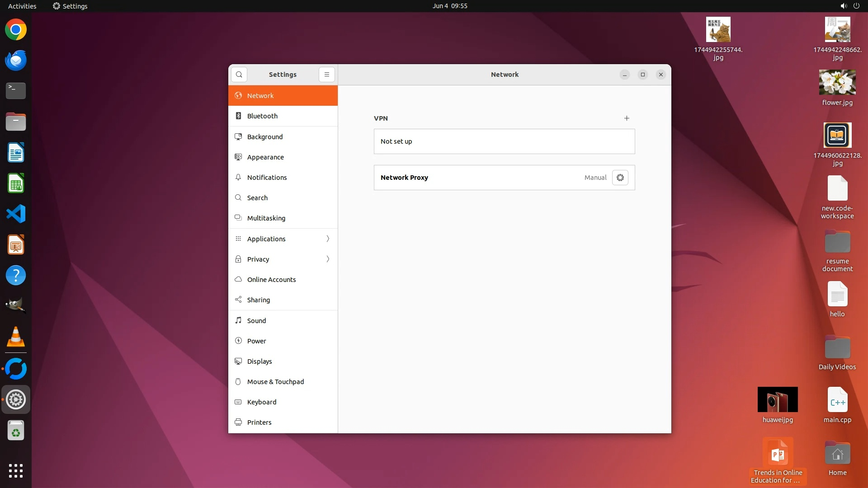This screenshot has height=488, width=868.
Task: Open the Settings app menu in top bar
Action: pyautogui.click(x=70, y=6)
